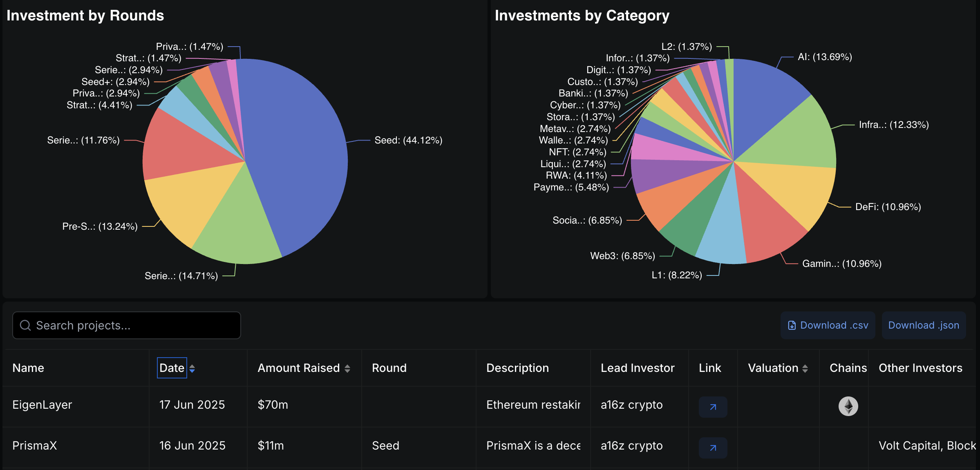The width and height of the screenshot is (980, 470).
Task: Click the Seed+: (2.94%) label
Action: pos(115,82)
